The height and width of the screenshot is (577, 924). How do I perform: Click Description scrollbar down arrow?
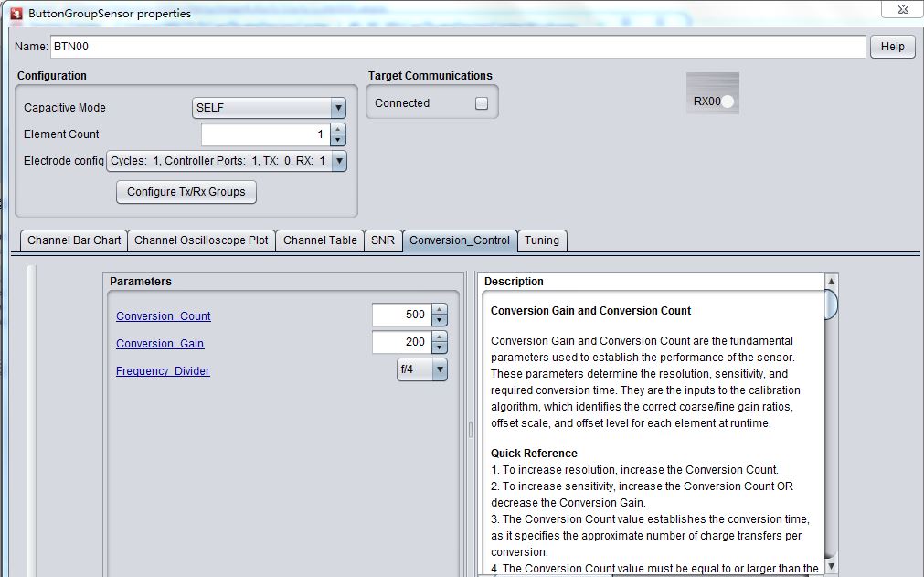pyautogui.click(x=831, y=566)
